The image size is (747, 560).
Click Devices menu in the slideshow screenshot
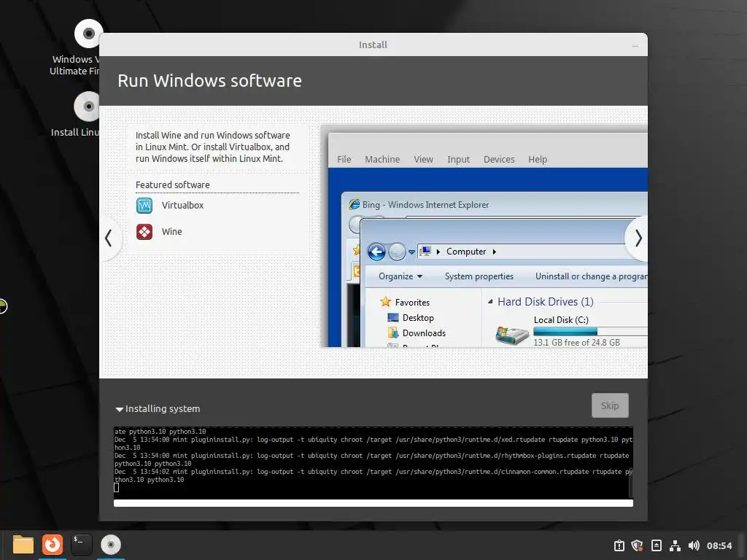click(x=499, y=160)
